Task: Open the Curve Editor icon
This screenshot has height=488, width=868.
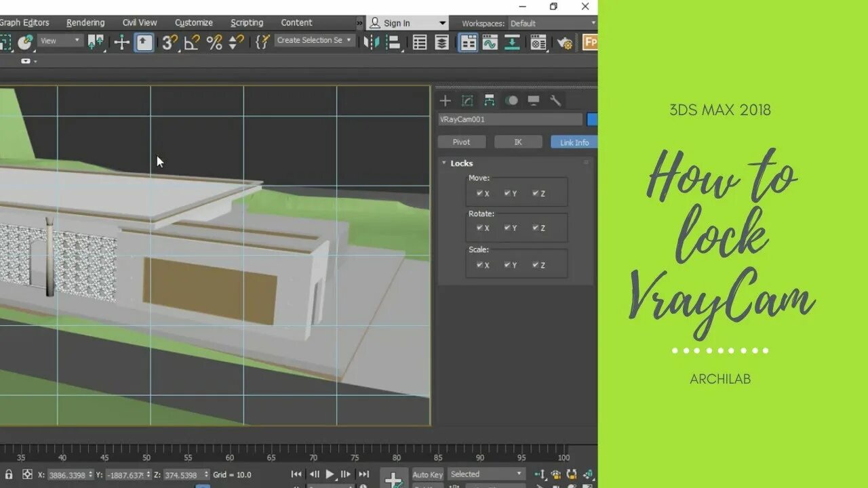Action: coord(490,43)
